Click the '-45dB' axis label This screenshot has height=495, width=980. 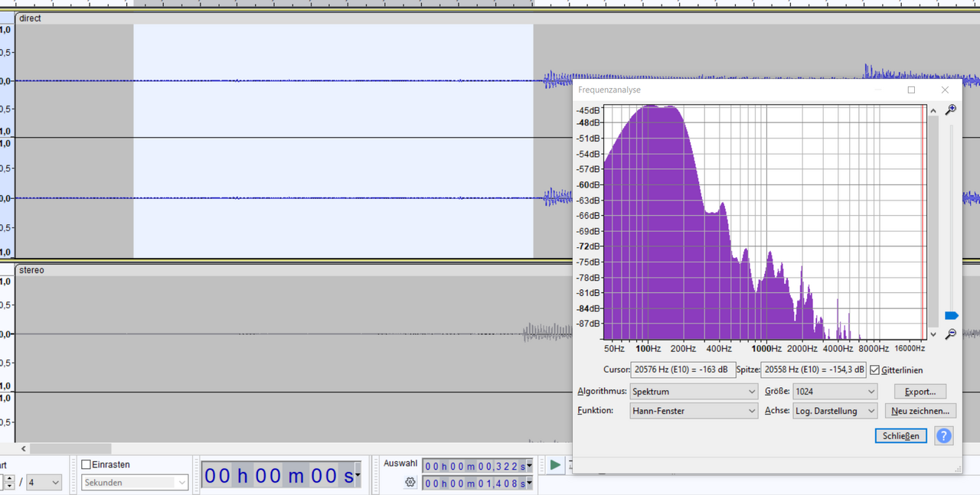coord(589,111)
